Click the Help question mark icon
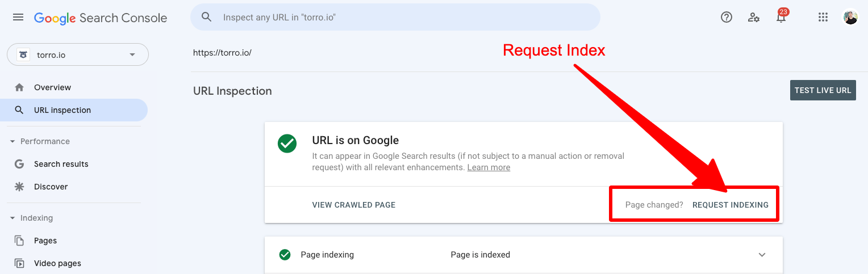 [x=726, y=18]
